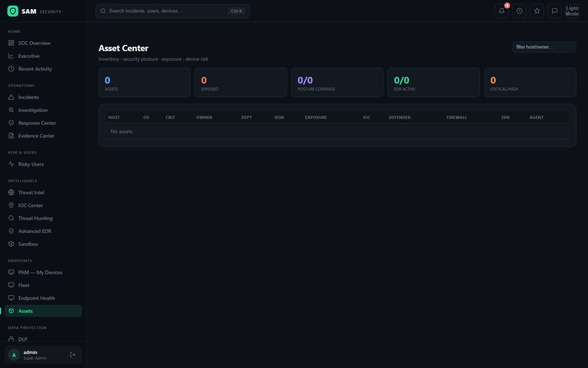The height and width of the screenshot is (368, 588).
Task: Sort table by RISK column header
Action: click(279, 117)
